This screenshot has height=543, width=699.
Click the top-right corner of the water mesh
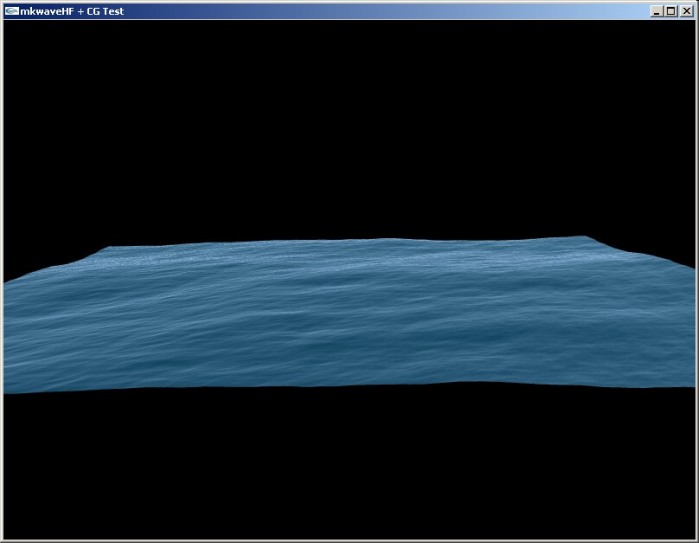(585, 238)
